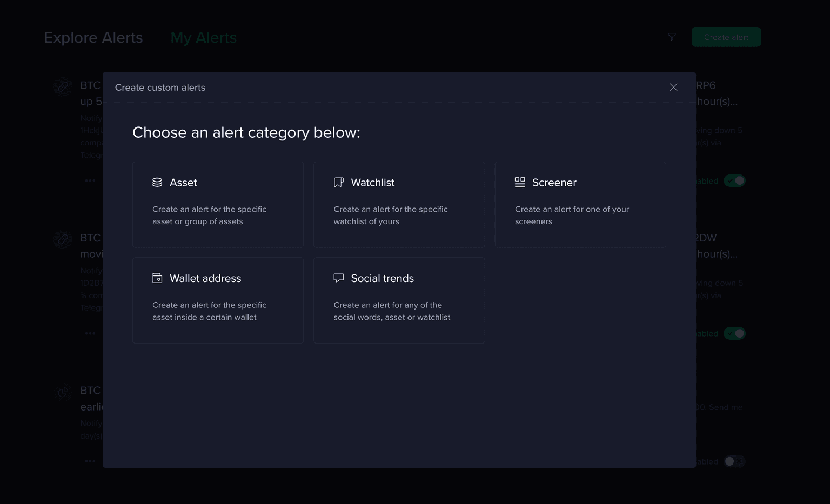Show the three-dot options for the bottom BTC alert

90,461
